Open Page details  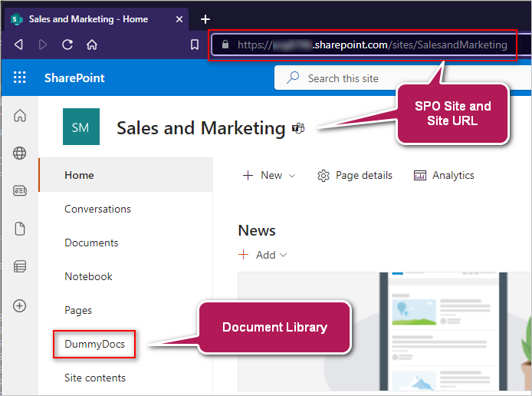(x=355, y=176)
